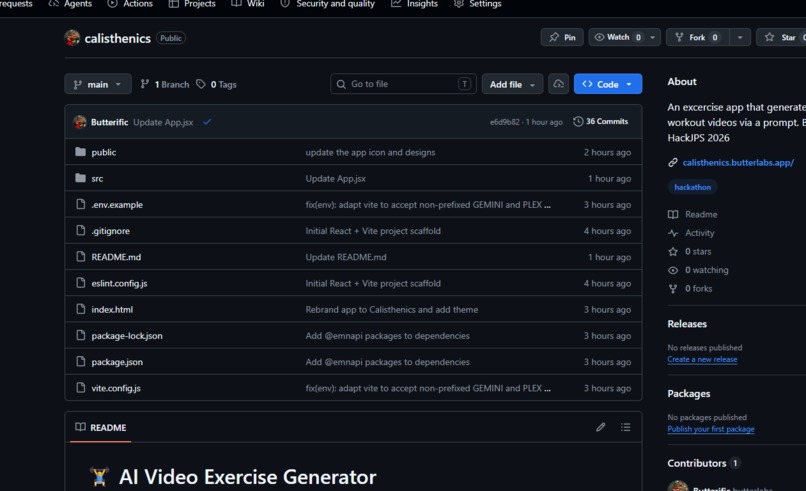Open the latest Update App.jsx commit message
Viewport: 806px width, 491px height.
point(163,122)
